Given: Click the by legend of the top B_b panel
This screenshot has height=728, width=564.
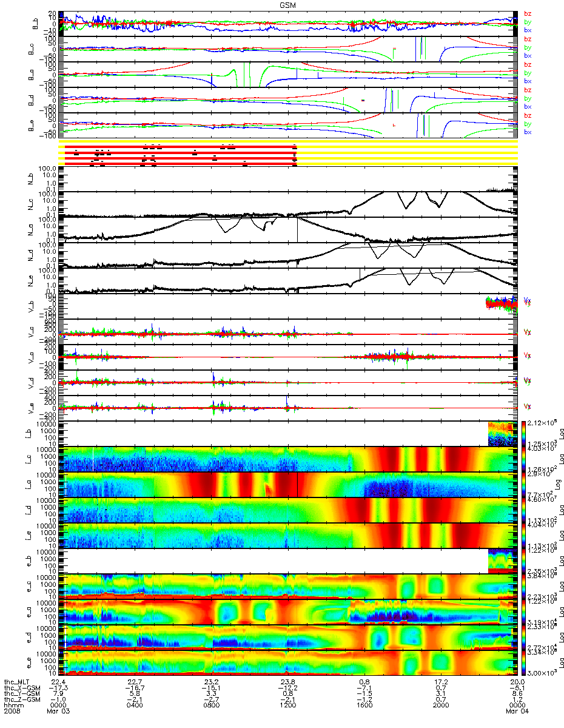Looking at the screenshot, I should point(528,22).
